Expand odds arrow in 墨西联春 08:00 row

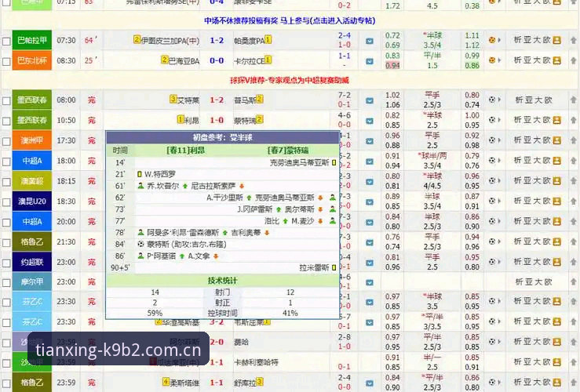click(499, 100)
